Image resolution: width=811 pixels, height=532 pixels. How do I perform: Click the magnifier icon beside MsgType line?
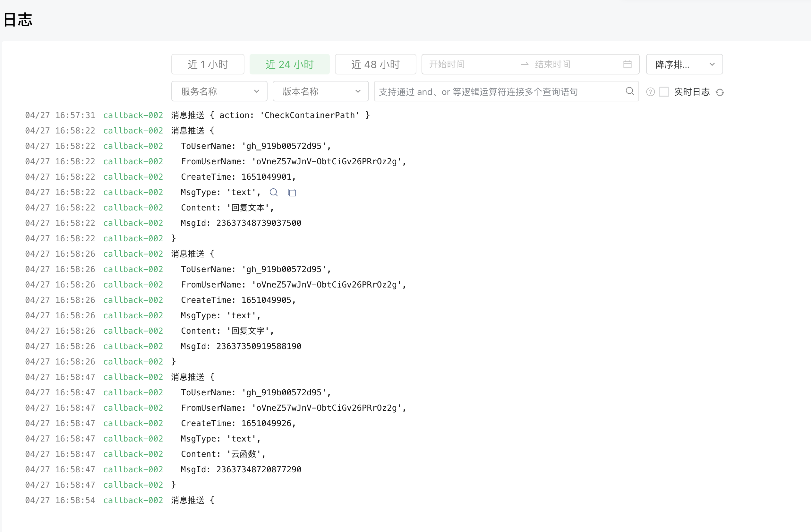point(273,193)
